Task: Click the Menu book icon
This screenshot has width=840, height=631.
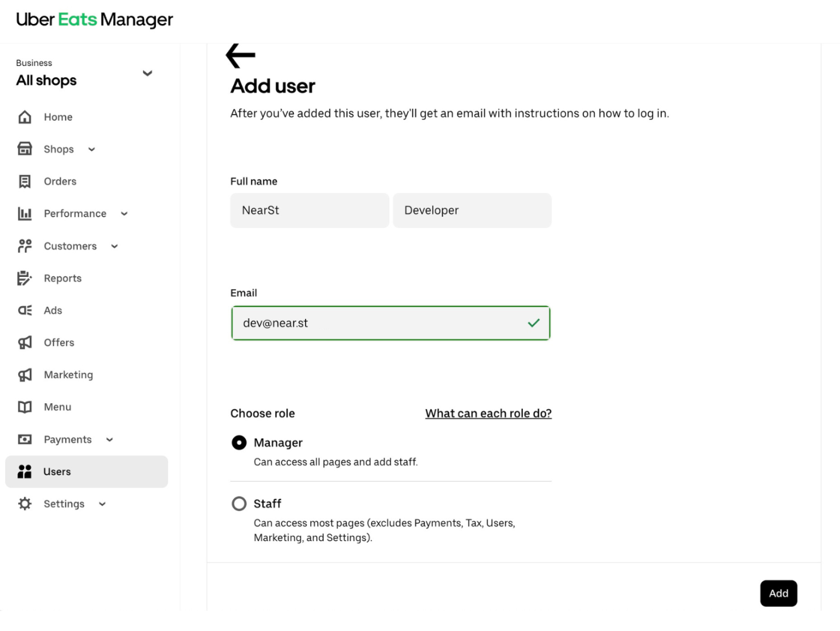Action: coord(25,407)
